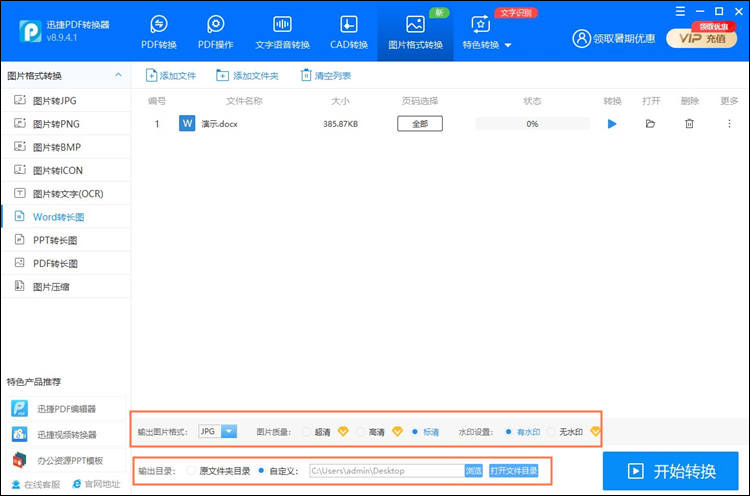
Task: Click the user account avatar icon
Action: click(581, 39)
